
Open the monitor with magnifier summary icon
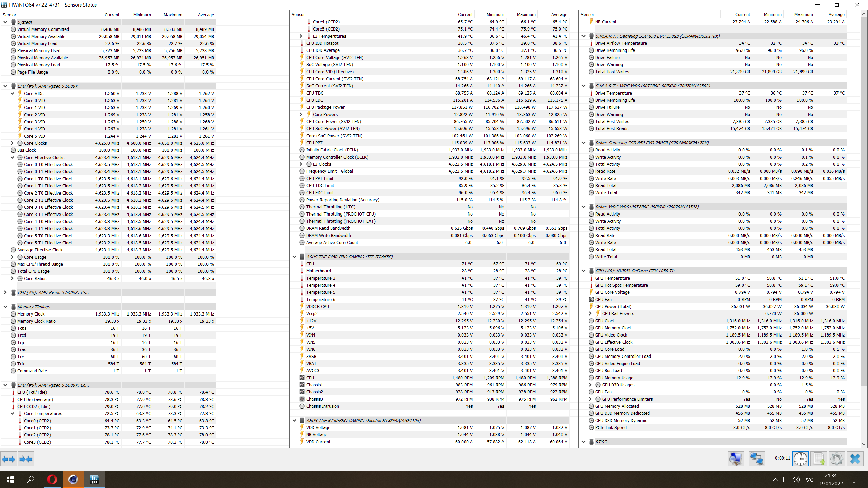(x=735, y=459)
